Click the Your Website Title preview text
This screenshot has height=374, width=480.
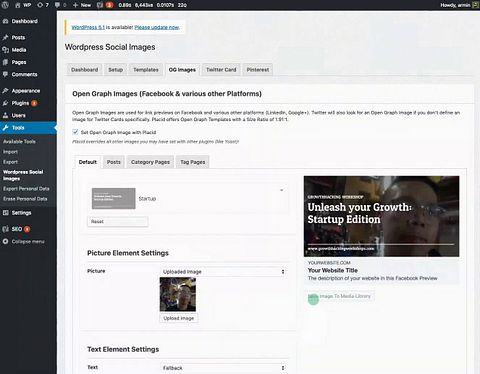pyautogui.click(x=333, y=270)
